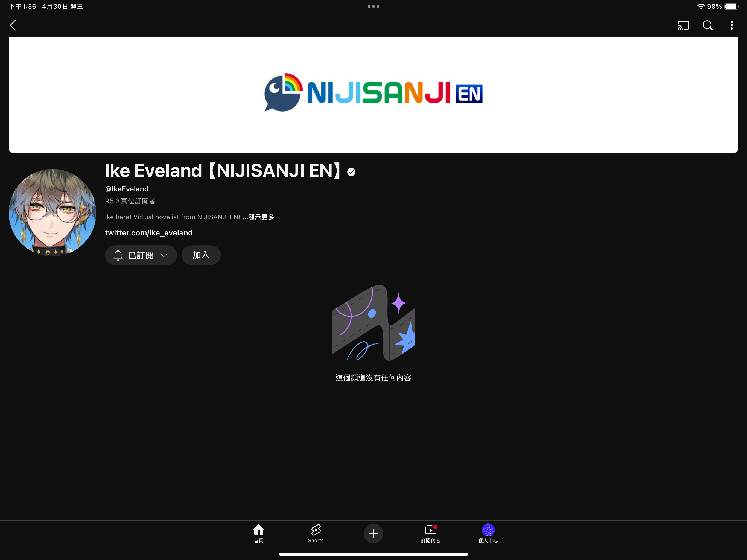The image size is (747, 560).
Task: Tap the Wi-Fi status icon
Action: click(x=701, y=6)
